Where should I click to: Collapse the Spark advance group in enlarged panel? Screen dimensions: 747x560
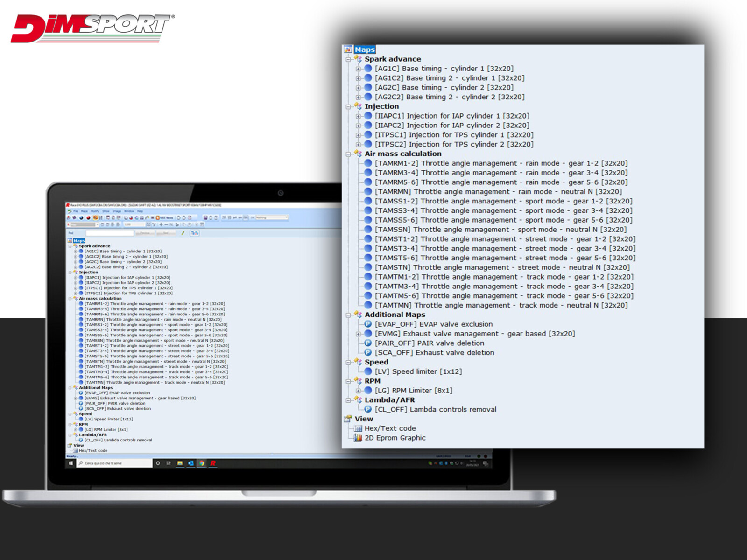(x=348, y=59)
